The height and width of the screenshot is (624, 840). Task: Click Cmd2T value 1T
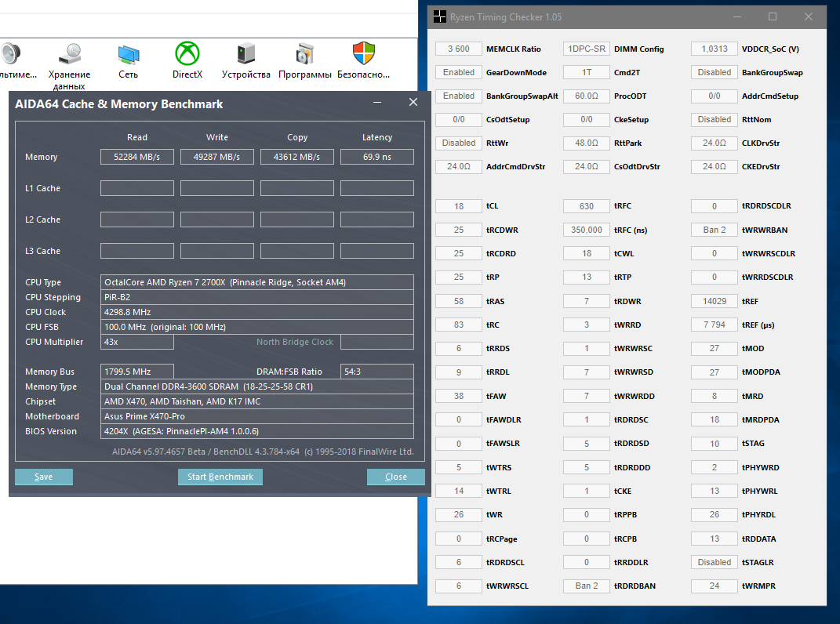[587, 72]
